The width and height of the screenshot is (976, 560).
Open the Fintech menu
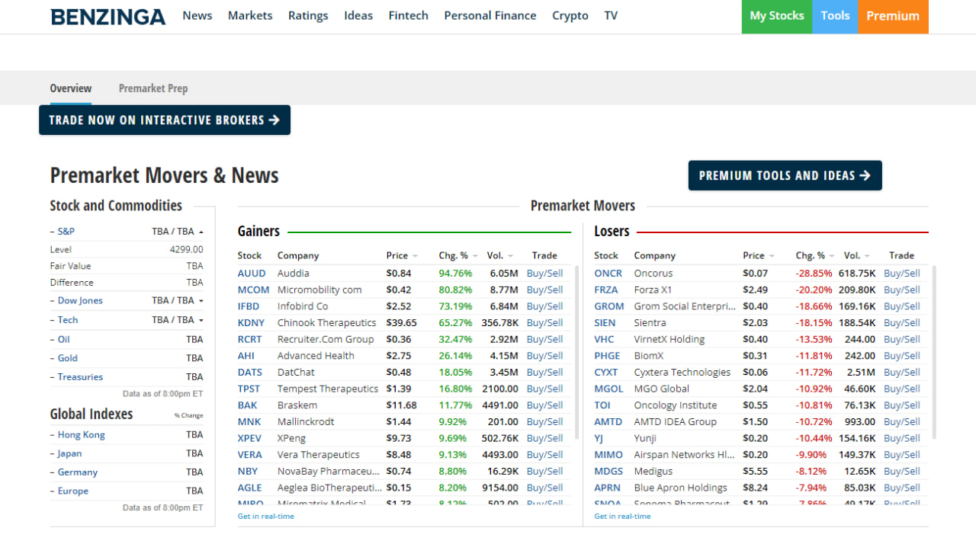(408, 15)
